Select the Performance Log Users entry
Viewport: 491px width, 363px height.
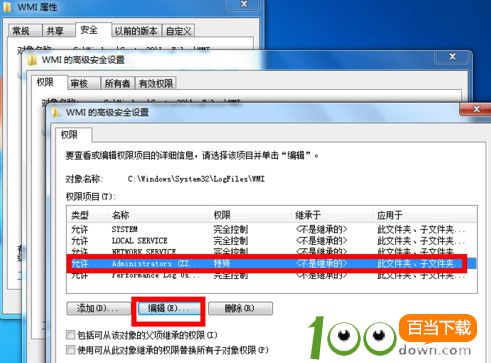pos(271,275)
